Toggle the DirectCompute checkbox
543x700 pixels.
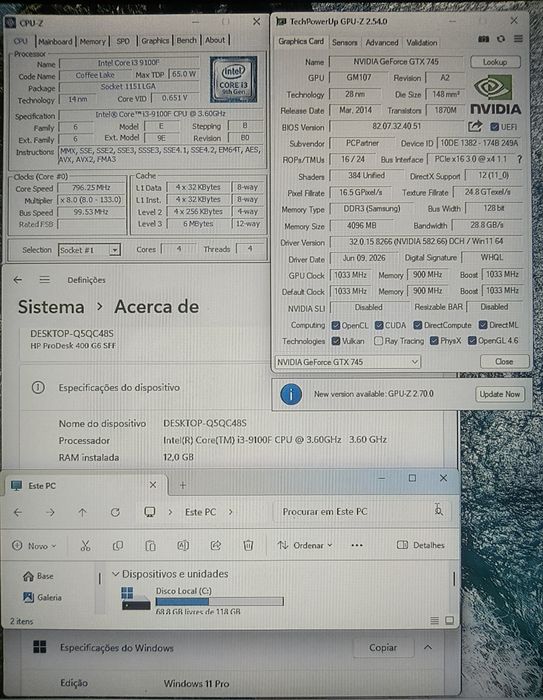[x=418, y=325]
